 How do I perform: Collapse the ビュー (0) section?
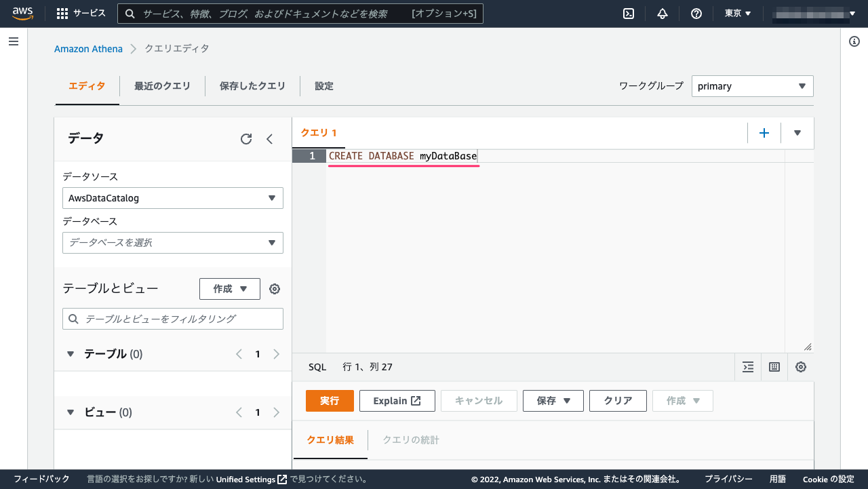pos(71,412)
